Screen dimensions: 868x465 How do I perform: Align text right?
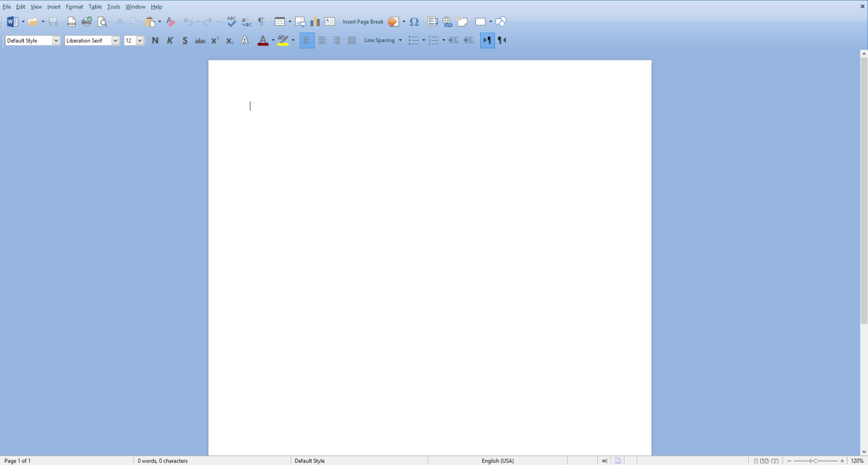tap(337, 41)
